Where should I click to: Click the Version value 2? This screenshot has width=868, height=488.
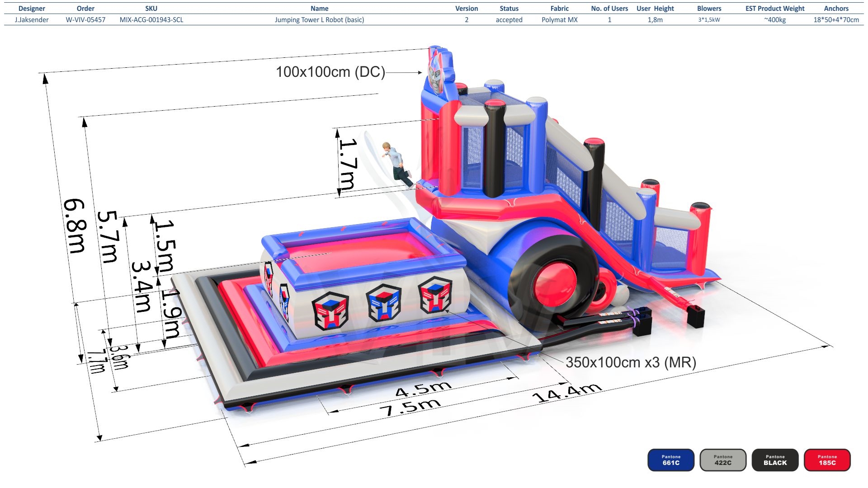467,20
